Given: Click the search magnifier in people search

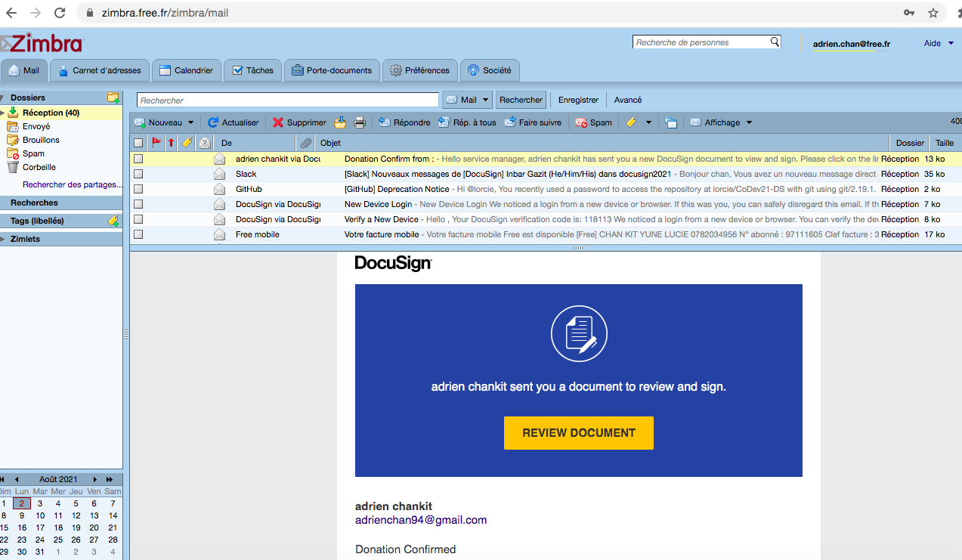Looking at the screenshot, I should [775, 42].
